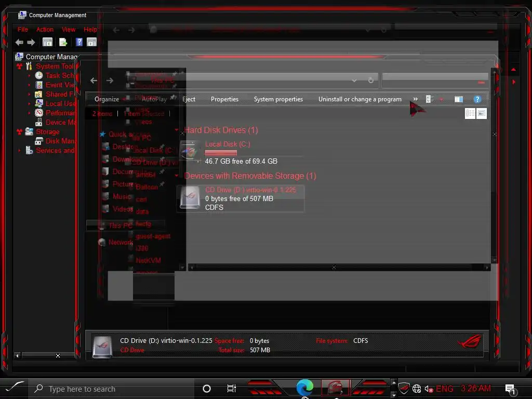532x399 pixels.
Task: Open view options dropdown arrow
Action: [x=441, y=99]
